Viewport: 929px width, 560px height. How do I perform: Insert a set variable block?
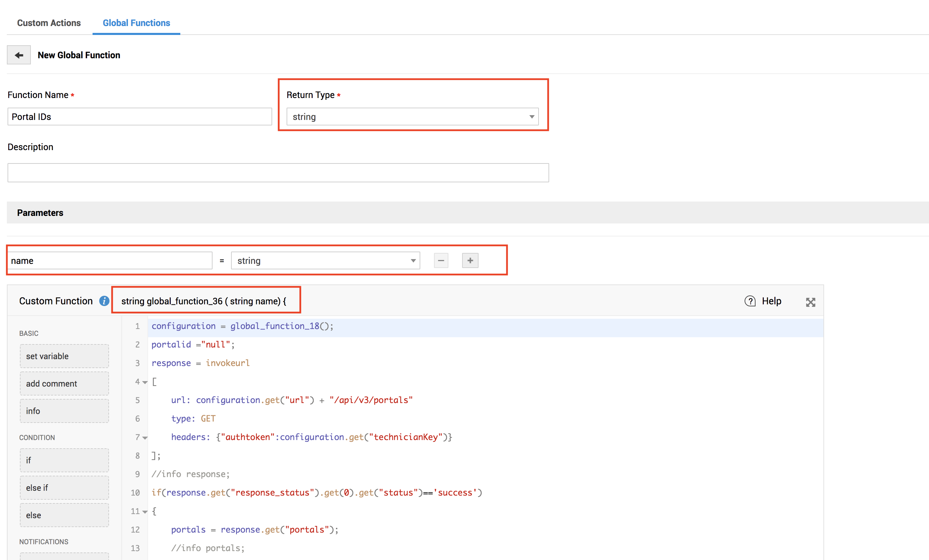point(64,356)
